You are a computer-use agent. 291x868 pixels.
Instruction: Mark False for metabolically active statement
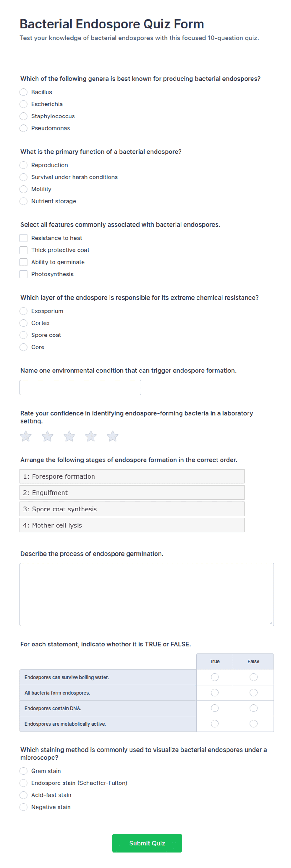pyautogui.click(x=253, y=723)
